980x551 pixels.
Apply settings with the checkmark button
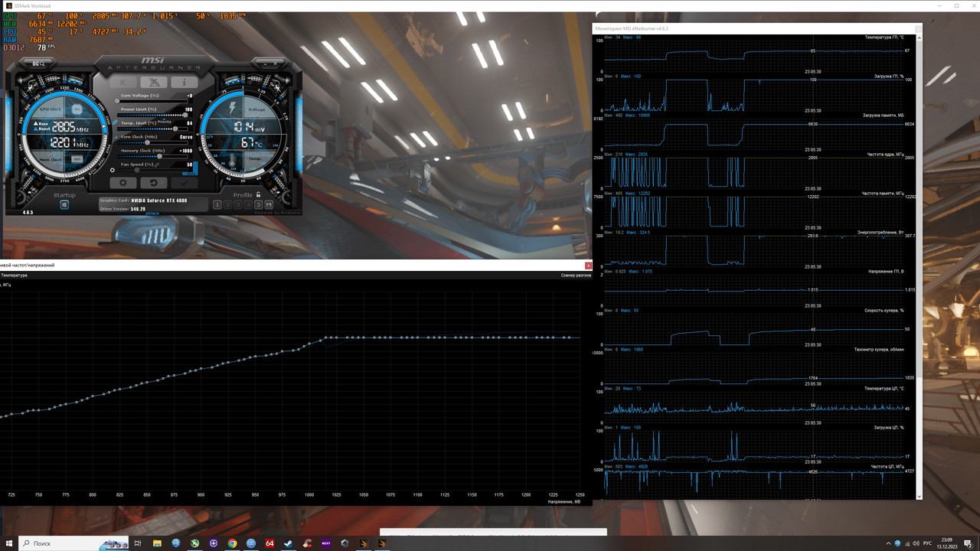tap(185, 183)
